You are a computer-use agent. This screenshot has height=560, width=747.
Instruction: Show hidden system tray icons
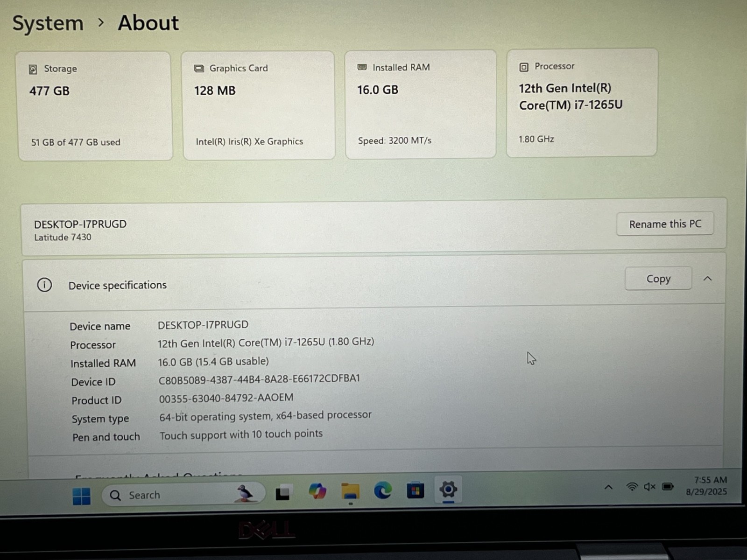tap(608, 487)
